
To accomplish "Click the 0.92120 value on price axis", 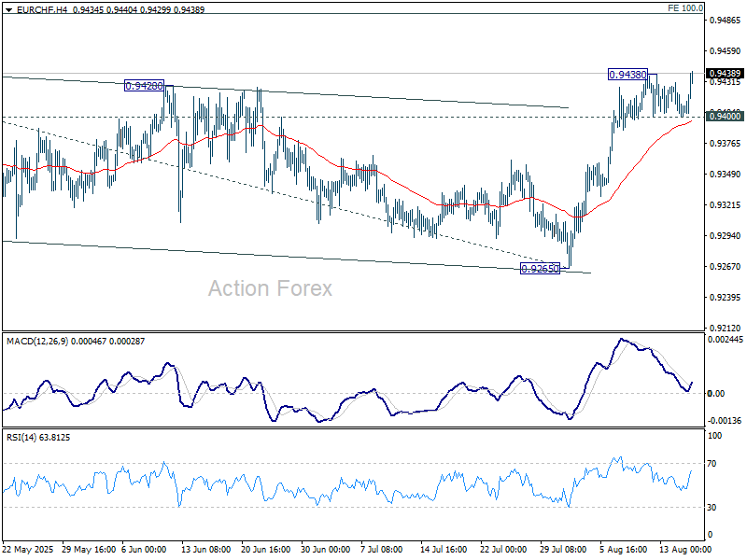I will click(725, 329).
